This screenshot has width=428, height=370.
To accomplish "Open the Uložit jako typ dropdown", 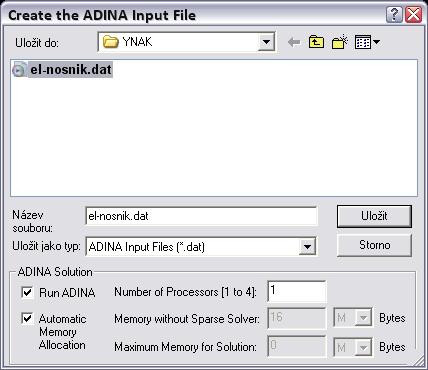I will point(307,247).
